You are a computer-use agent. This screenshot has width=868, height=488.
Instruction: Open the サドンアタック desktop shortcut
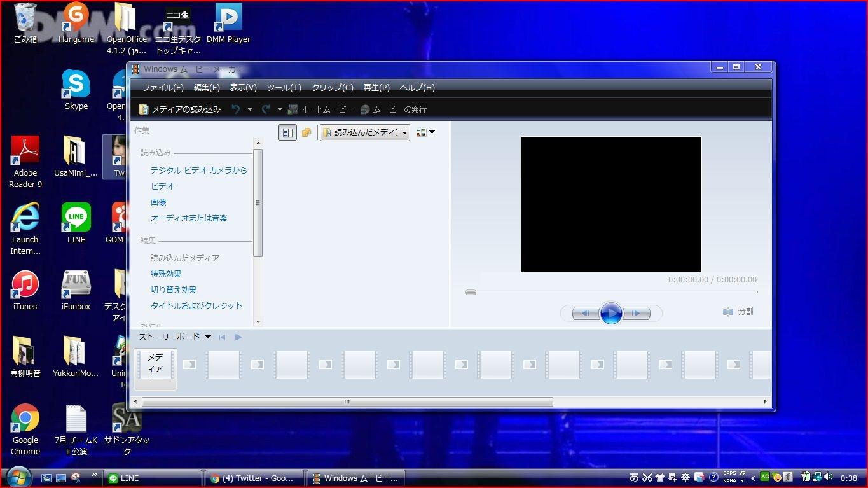click(127, 429)
